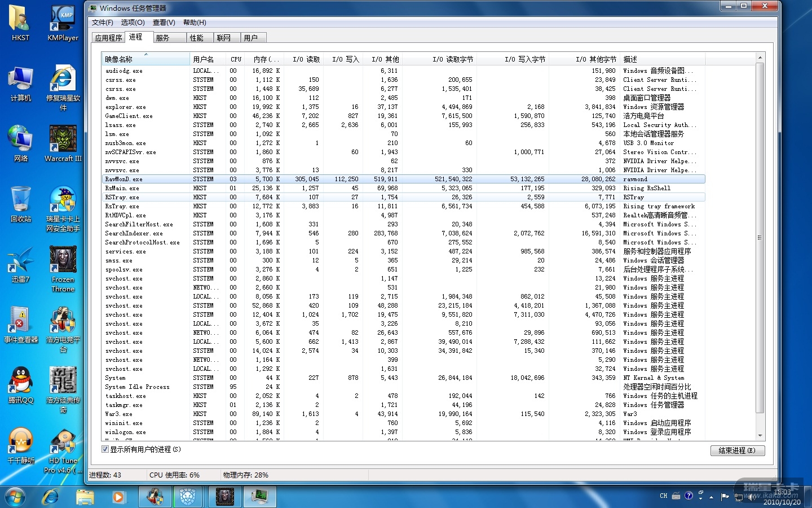This screenshot has width=812, height=508.
Task: Click the process list scroll-down arrow
Action: 760,436
